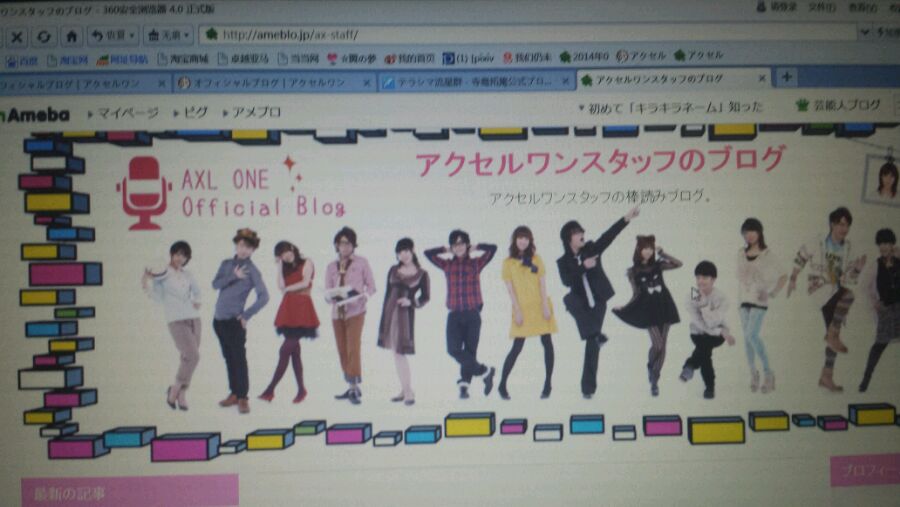This screenshot has height=507, width=900.
Task: Open the person-icon menu in title bar
Action: pos(777,7)
